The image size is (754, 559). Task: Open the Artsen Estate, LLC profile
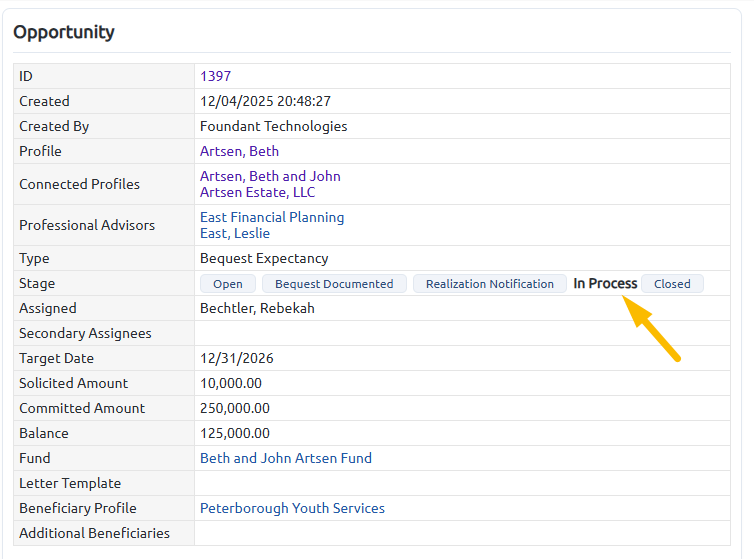point(258,192)
